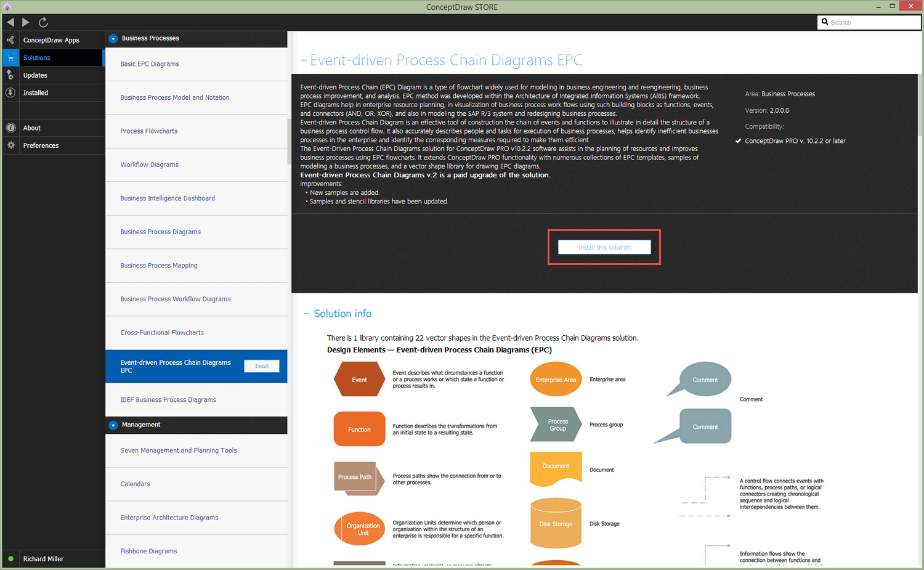Click the Preferences gear icon
Screen dimensions: 924x570
coord(10,145)
